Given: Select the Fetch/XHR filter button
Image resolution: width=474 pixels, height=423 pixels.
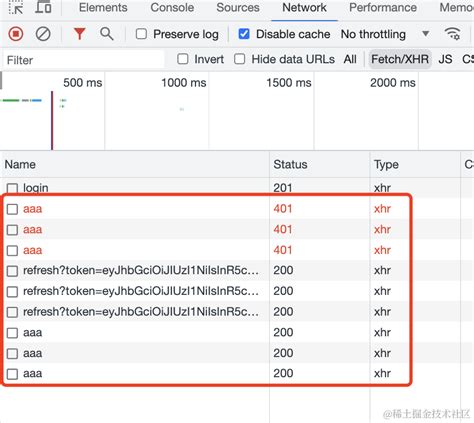Looking at the screenshot, I should pos(400,59).
